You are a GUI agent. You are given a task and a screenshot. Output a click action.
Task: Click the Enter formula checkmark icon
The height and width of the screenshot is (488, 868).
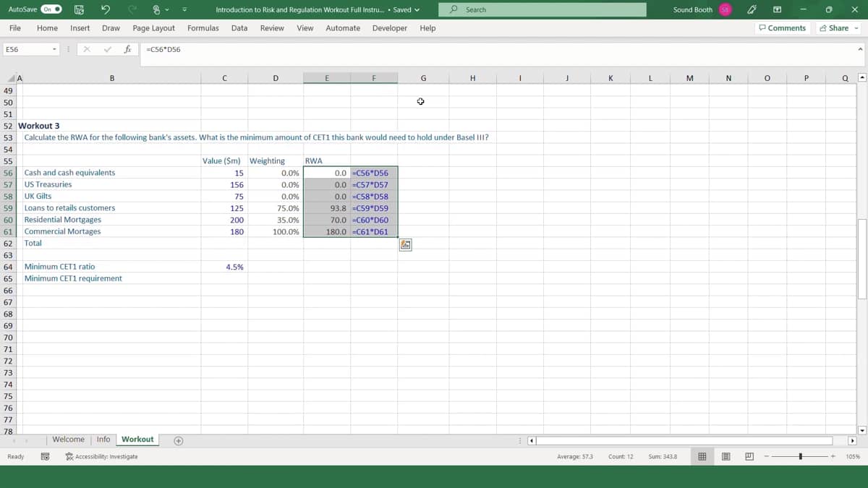pyautogui.click(x=108, y=50)
